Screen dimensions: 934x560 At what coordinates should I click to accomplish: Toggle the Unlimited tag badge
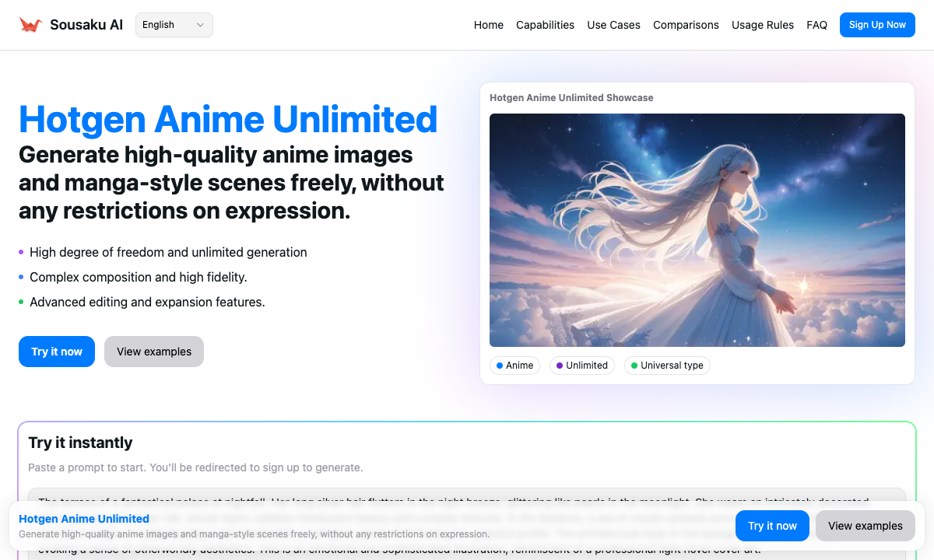point(581,365)
